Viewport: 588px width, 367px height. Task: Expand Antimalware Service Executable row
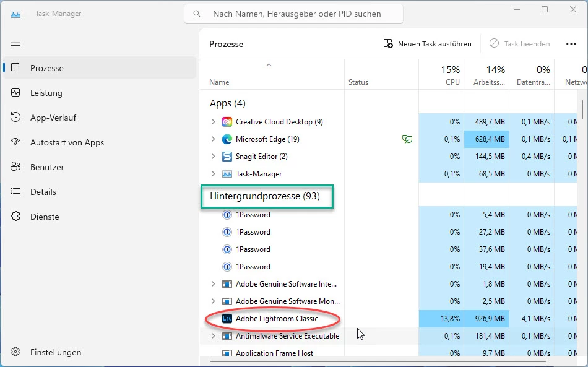[213, 336]
